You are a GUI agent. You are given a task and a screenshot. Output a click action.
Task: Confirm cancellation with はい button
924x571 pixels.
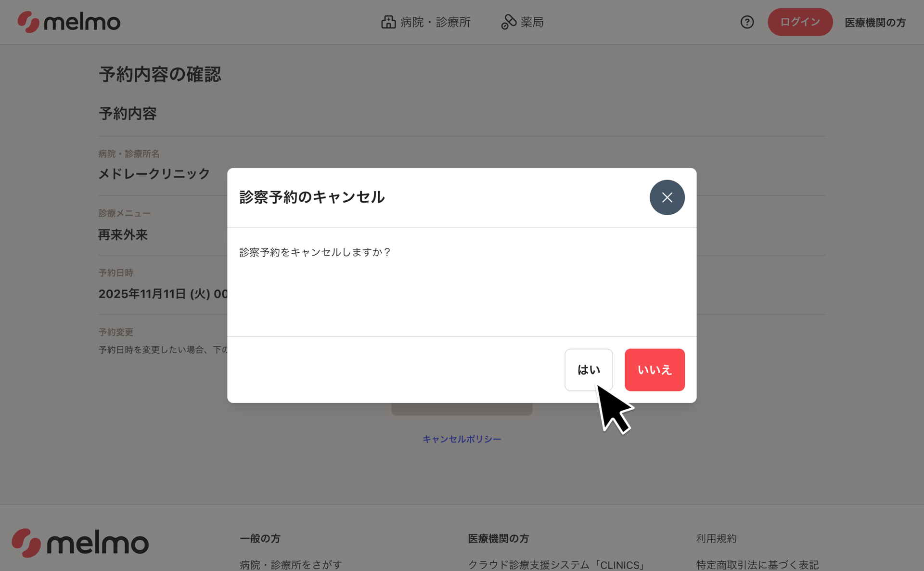point(589,370)
